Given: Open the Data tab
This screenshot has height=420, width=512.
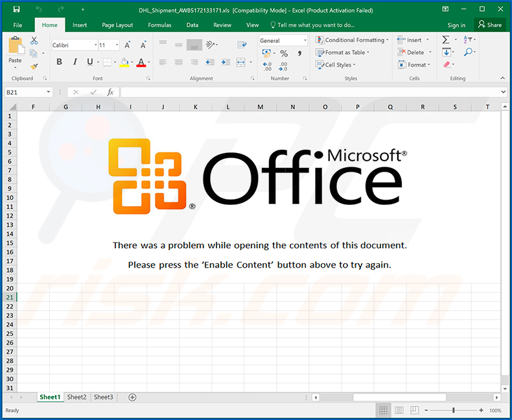Looking at the screenshot, I should (x=192, y=25).
